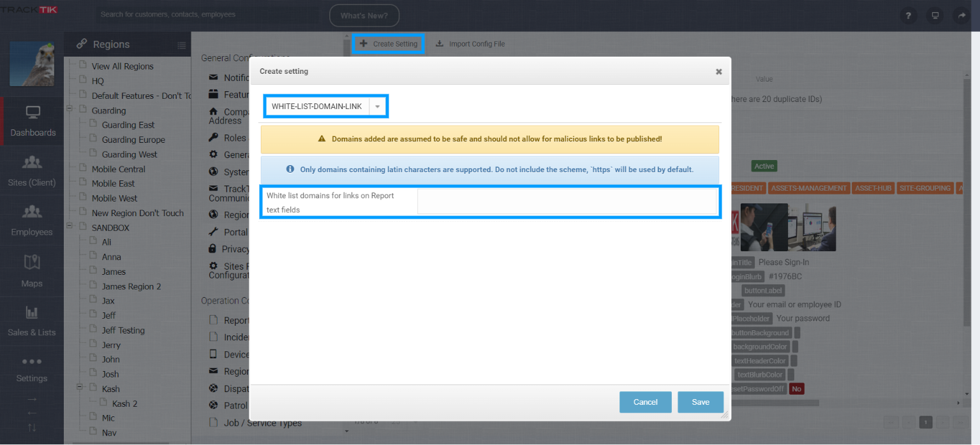Select Guarding East region
The image size is (980, 445).
(128, 125)
